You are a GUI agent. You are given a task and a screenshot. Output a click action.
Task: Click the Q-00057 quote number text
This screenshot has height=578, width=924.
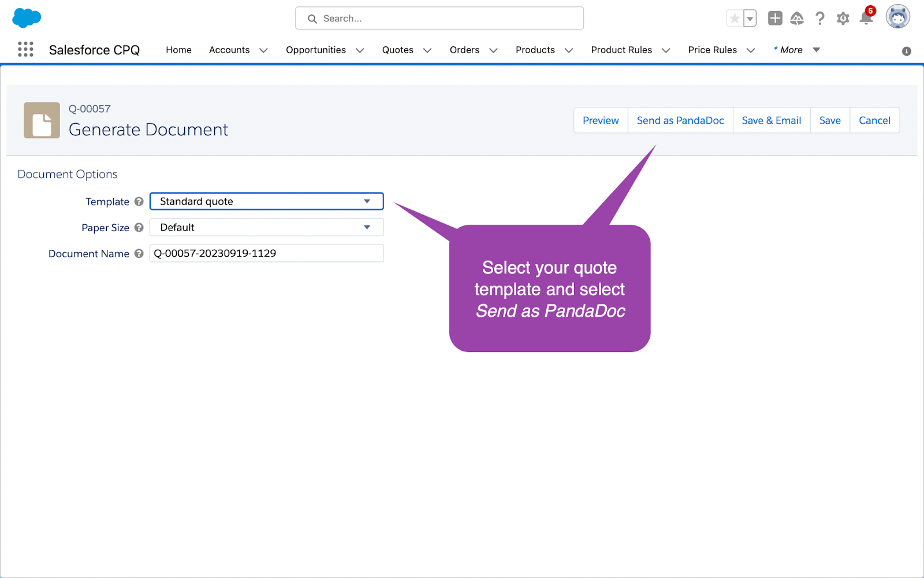pyautogui.click(x=90, y=109)
